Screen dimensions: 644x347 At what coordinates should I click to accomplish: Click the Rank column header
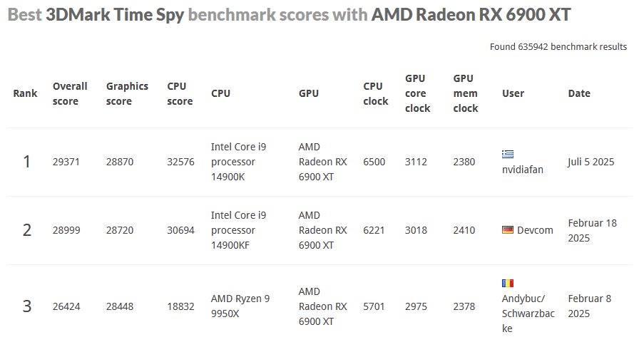coord(26,93)
